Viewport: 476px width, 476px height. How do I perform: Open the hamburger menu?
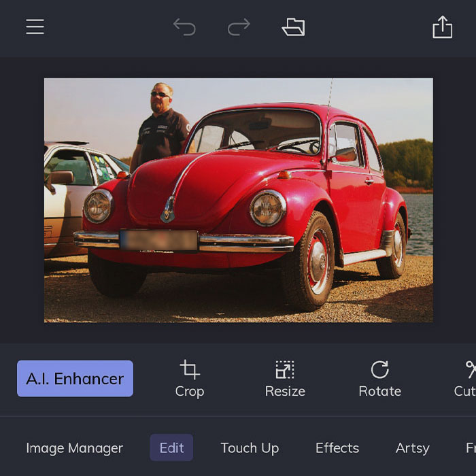[x=35, y=27]
